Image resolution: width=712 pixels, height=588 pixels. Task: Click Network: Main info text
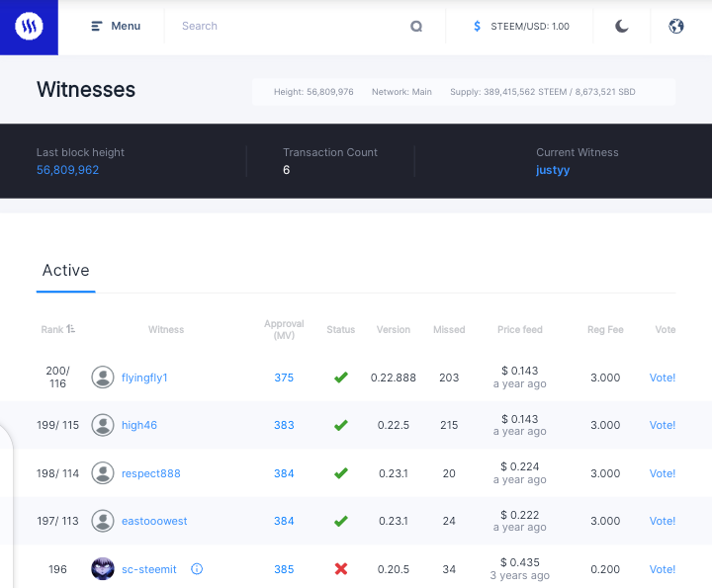point(401,92)
